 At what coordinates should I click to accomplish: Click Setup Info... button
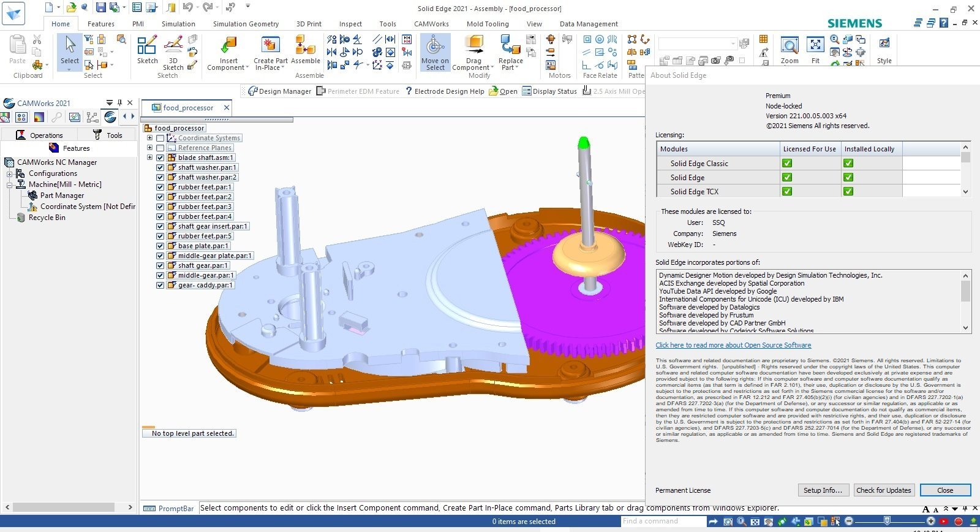[823, 490]
